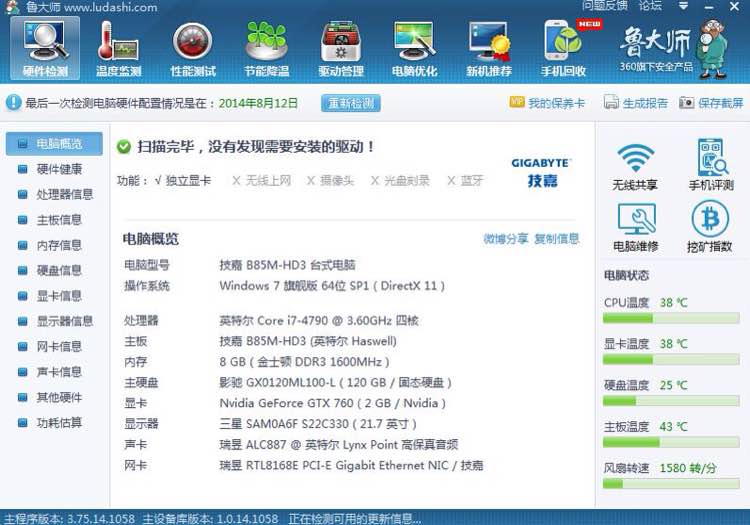Screen dimensions: 750x525
Task: Click the 独立显卡 feature indicator
Action: pyautogui.click(x=183, y=180)
